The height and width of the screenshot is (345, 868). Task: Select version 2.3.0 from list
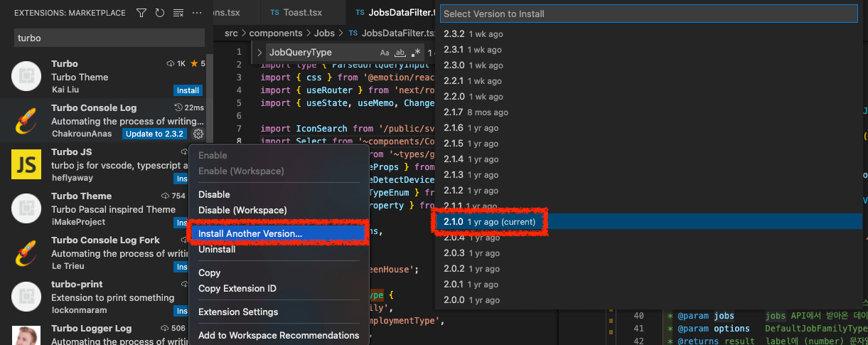[x=648, y=65]
